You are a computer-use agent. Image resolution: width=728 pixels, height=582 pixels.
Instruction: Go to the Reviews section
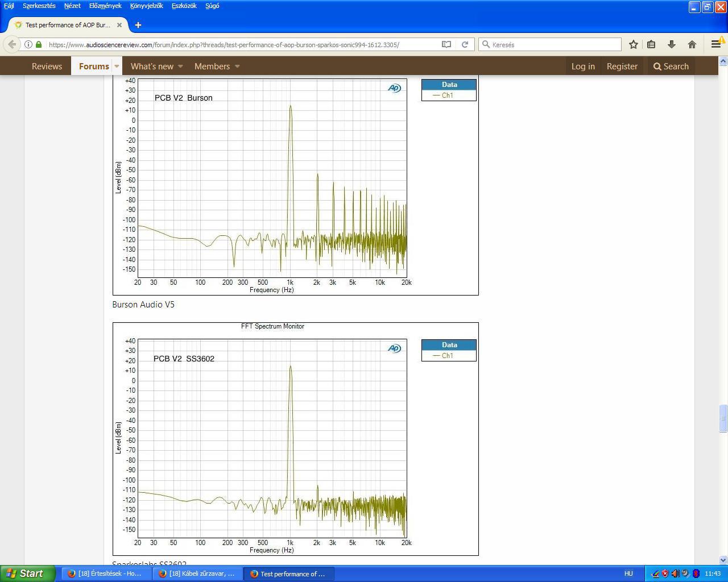coord(47,66)
